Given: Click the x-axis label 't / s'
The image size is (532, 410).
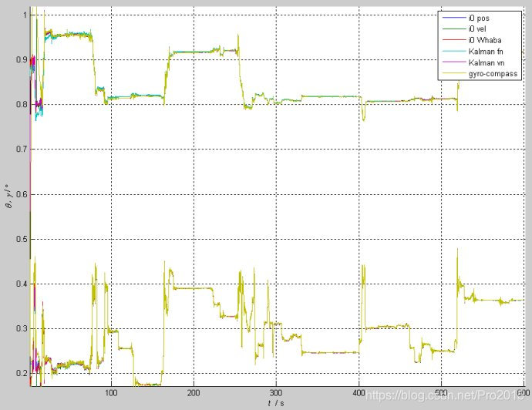Looking at the screenshot, I should [x=276, y=403].
